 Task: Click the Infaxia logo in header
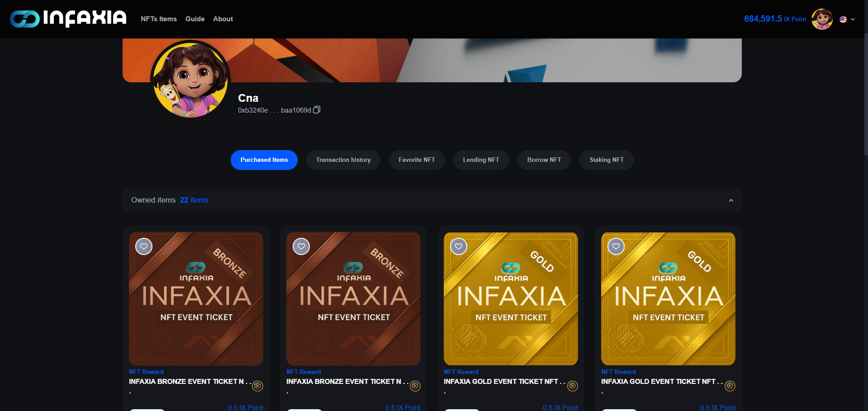tap(68, 19)
